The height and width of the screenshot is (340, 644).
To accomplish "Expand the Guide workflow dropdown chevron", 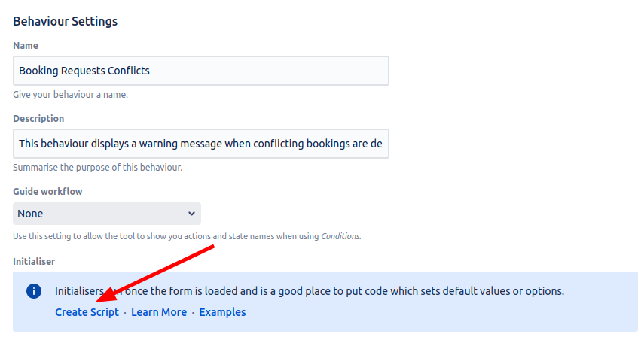I will tap(191, 214).
